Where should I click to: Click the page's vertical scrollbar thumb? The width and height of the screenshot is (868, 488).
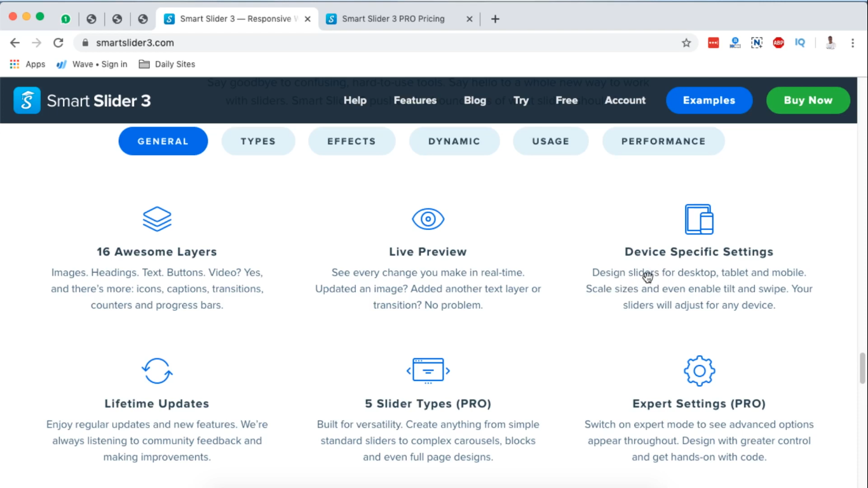point(863,368)
